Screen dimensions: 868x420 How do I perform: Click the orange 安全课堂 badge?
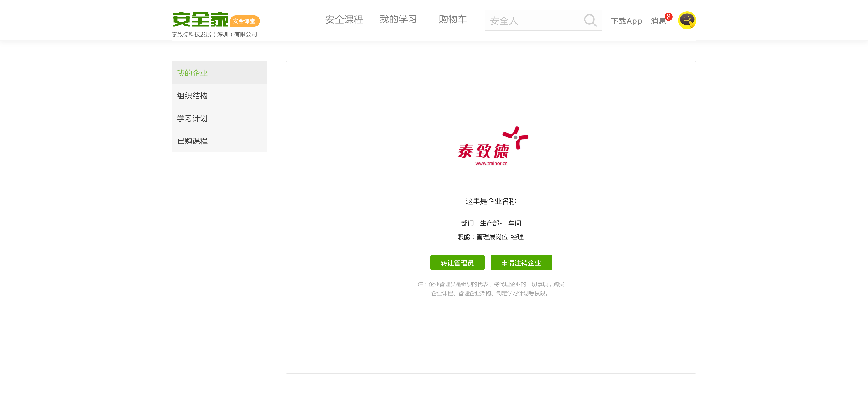[x=245, y=21]
